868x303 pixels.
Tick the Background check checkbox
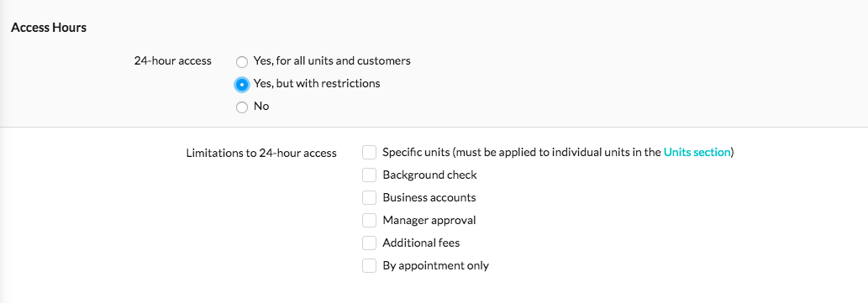369,175
